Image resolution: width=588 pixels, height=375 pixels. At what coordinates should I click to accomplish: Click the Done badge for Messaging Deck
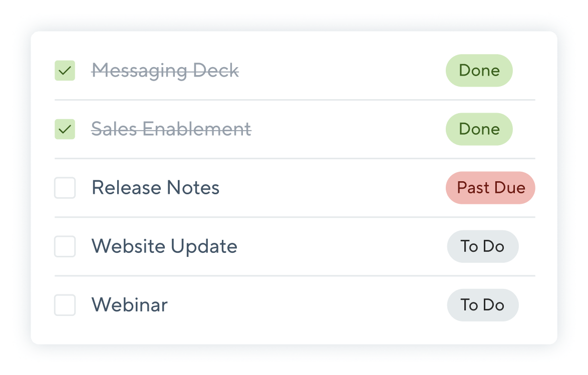tap(479, 71)
